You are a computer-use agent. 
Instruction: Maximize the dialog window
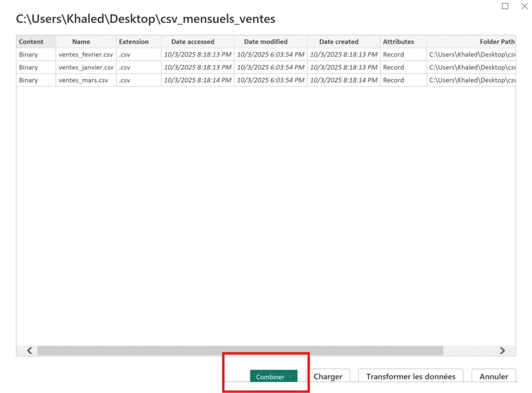[505, 6]
